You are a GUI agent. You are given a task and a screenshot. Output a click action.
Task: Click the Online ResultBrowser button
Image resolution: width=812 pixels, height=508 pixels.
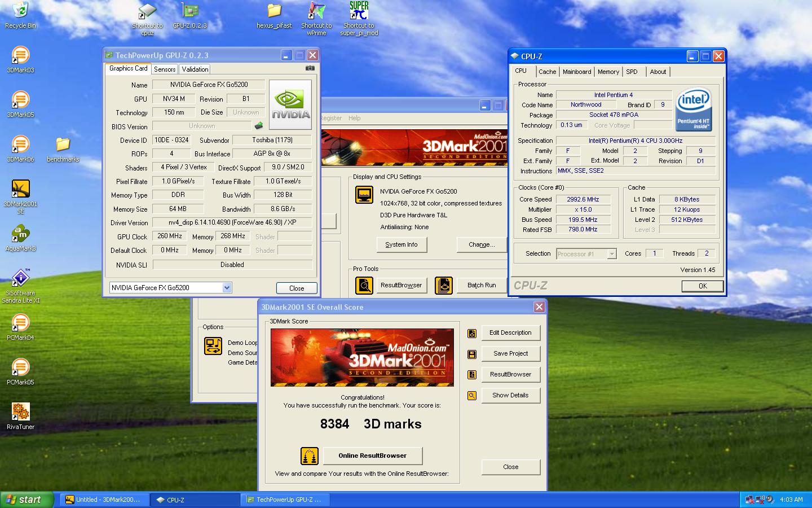point(372,456)
